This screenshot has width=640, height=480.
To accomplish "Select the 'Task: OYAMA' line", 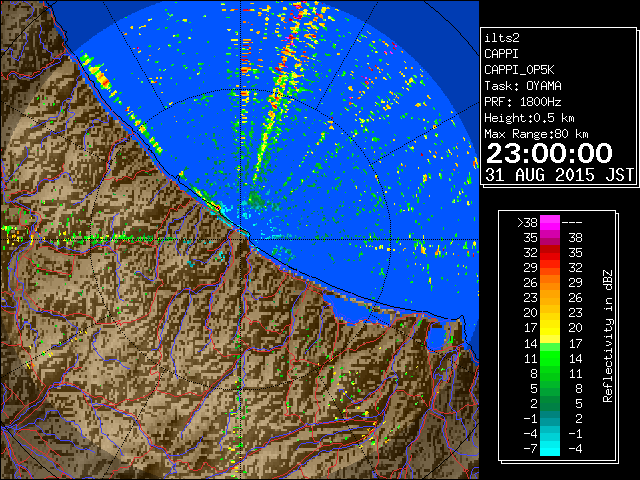I will tap(523, 86).
